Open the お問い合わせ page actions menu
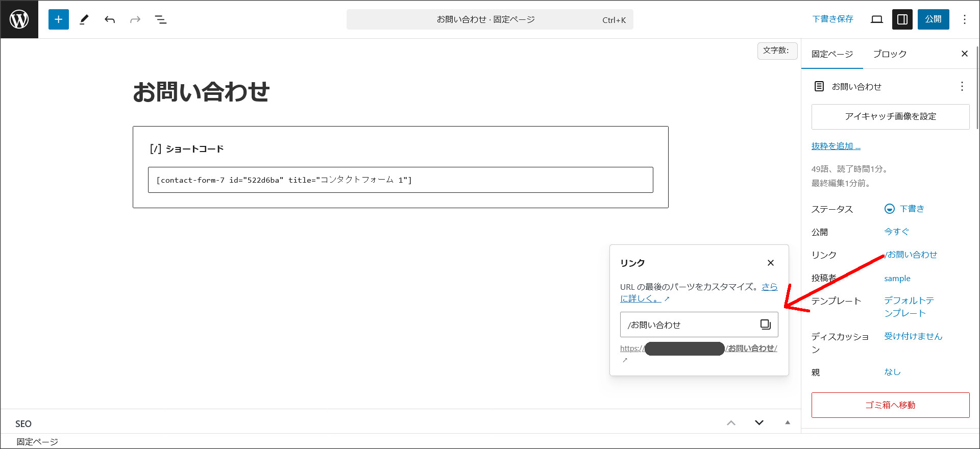 pyautogui.click(x=962, y=86)
